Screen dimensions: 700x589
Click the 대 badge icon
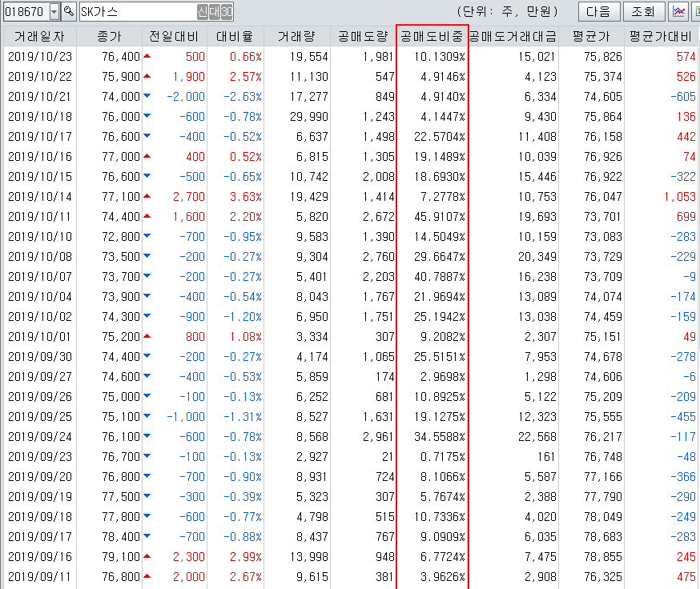214,11
